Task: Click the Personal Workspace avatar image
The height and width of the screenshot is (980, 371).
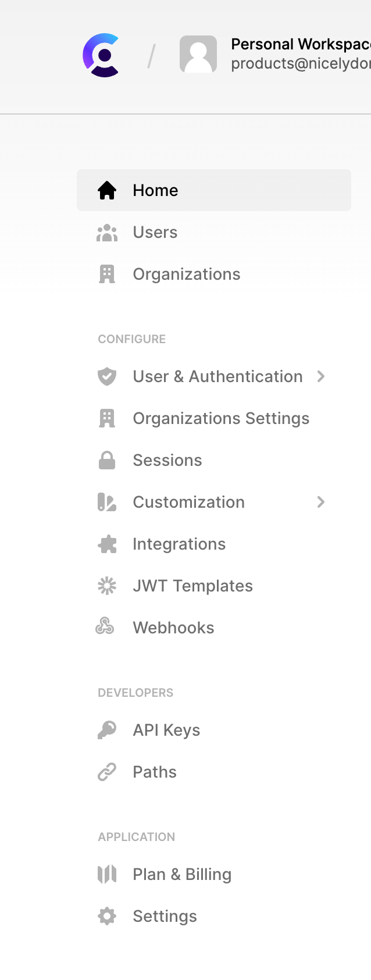Action: click(x=198, y=54)
